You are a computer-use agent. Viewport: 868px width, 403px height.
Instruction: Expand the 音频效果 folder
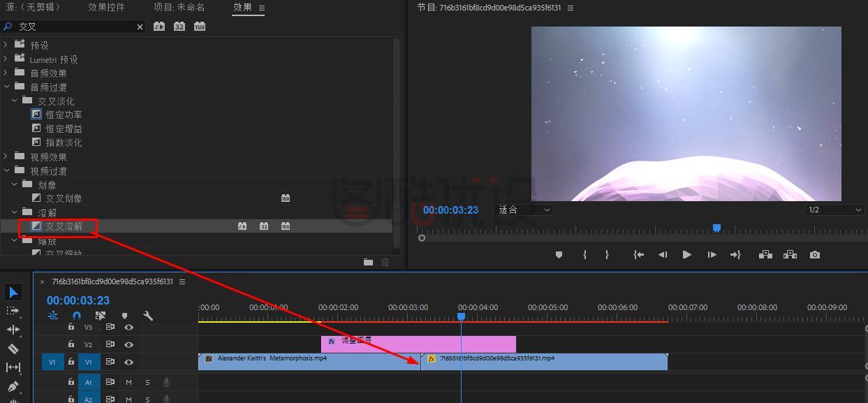[6, 73]
